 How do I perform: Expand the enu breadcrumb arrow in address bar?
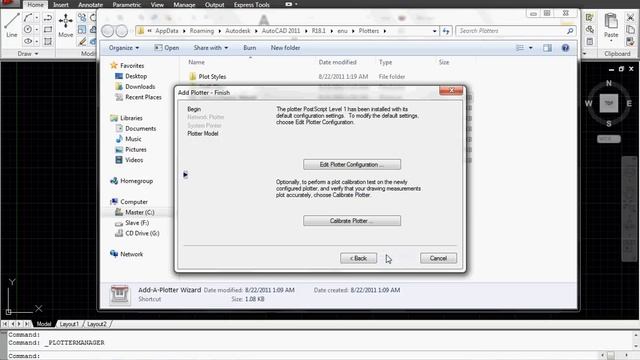coord(353,31)
